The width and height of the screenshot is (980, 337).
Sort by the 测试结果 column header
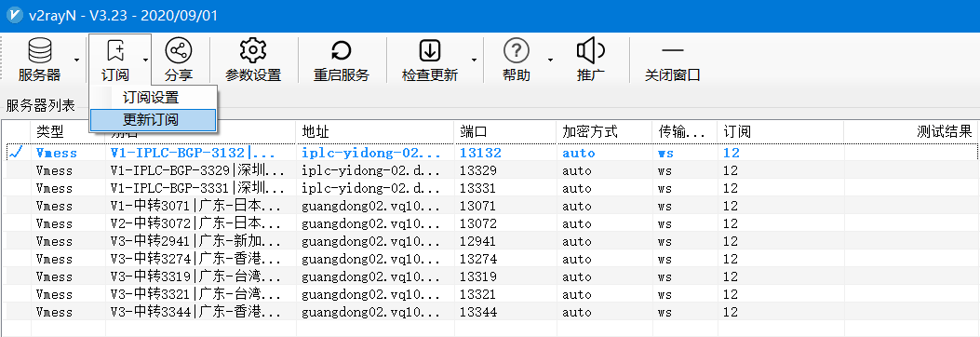pos(910,131)
